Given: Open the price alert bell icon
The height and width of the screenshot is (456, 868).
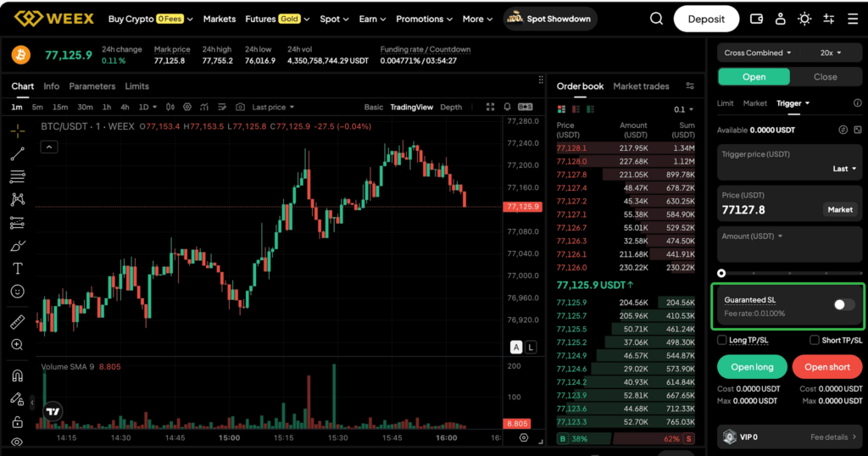Looking at the screenshot, I should coord(507,107).
